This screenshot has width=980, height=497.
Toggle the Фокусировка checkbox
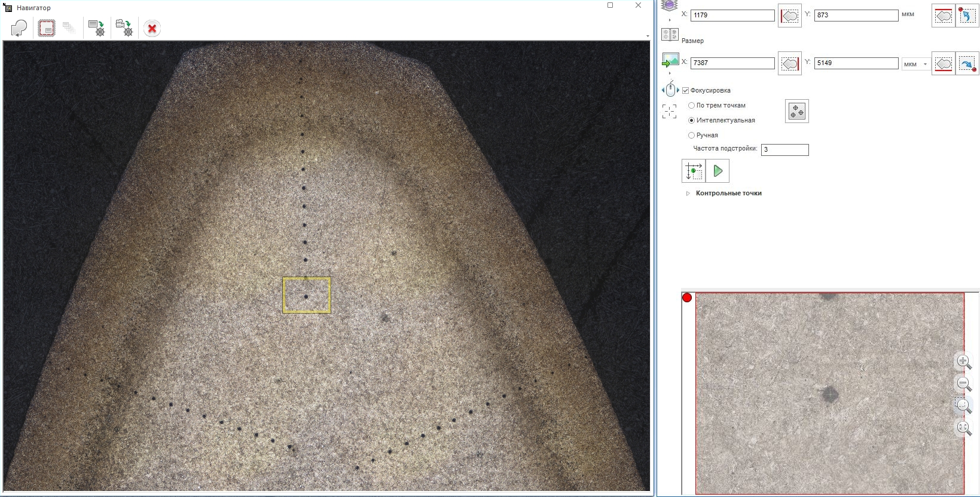(x=685, y=90)
